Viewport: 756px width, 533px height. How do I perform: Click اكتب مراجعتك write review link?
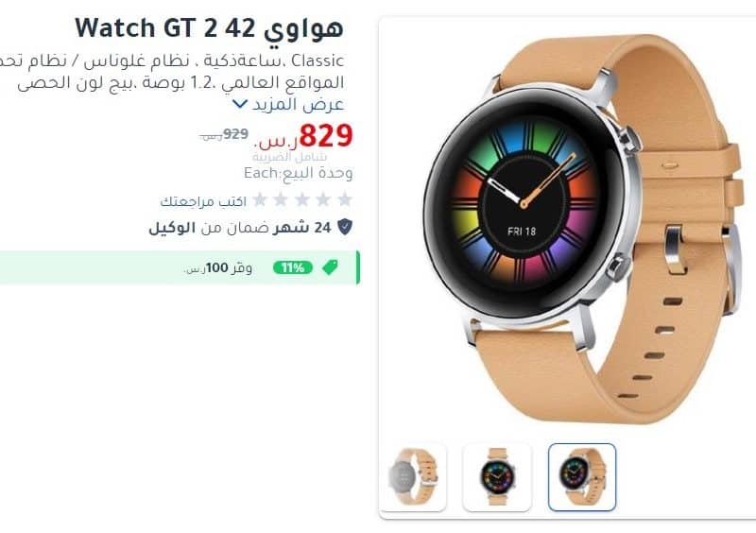pos(203,201)
